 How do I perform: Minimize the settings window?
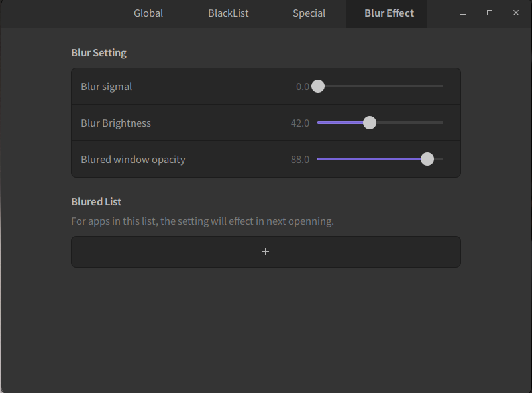pos(463,13)
